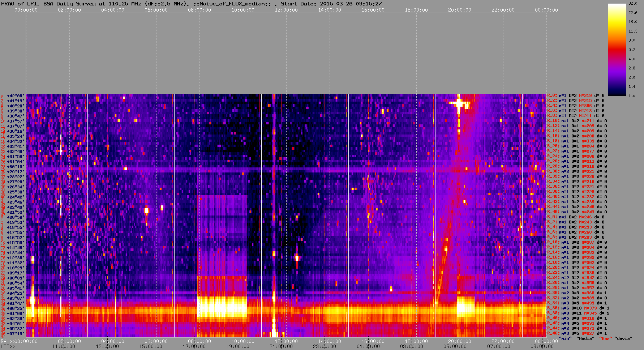
Task: Click the UTC 09:00:00 tick label
Action: click(x=542, y=347)
